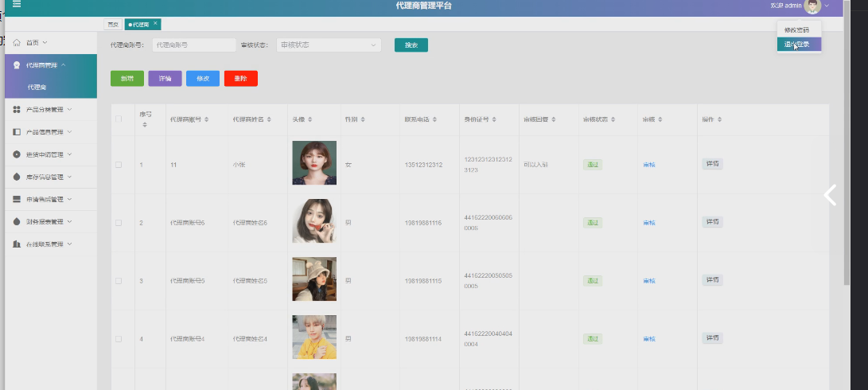Sort table by 序号 column arrows
Screen dimensions: 868x390
145,125
